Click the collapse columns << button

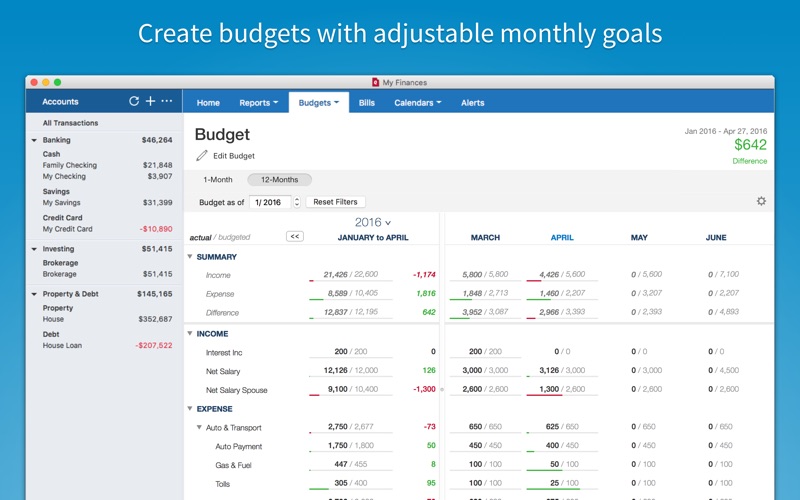point(294,237)
